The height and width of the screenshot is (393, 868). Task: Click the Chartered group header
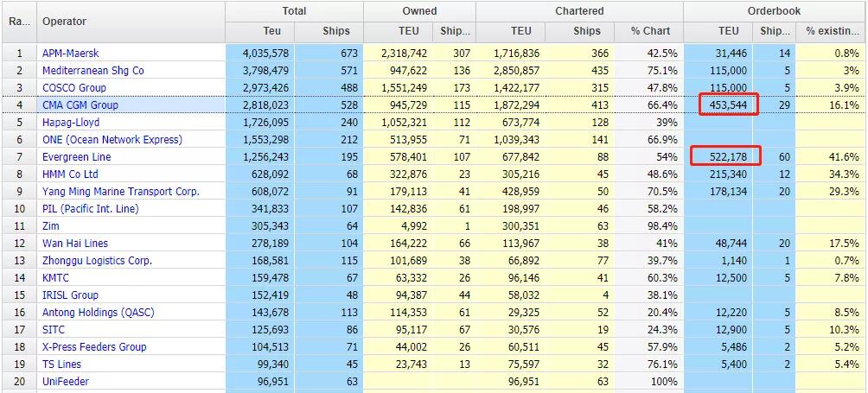coord(580,11)
